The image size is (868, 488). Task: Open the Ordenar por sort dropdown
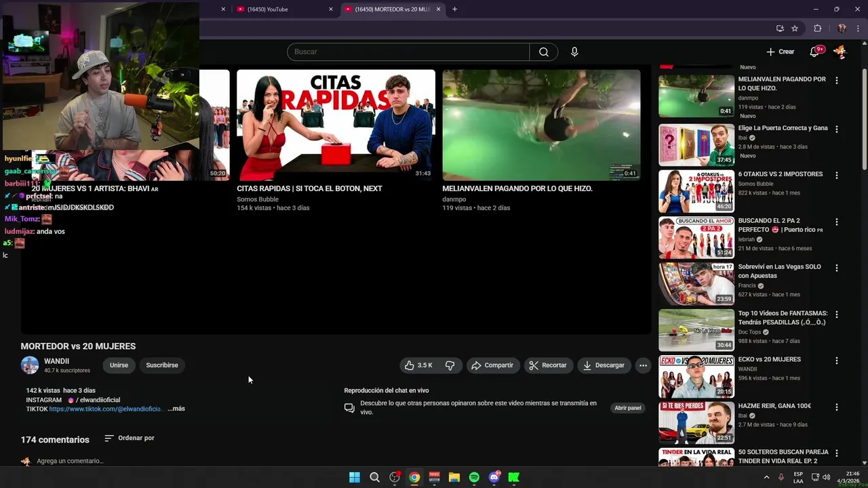130,439
